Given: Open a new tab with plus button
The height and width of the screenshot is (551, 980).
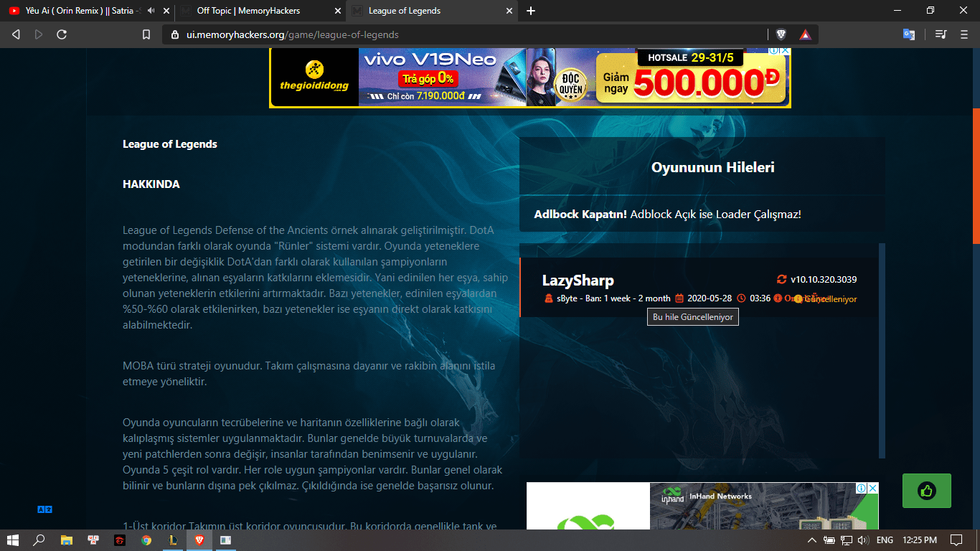Looking at the screenshot, I should click(531, 11).
